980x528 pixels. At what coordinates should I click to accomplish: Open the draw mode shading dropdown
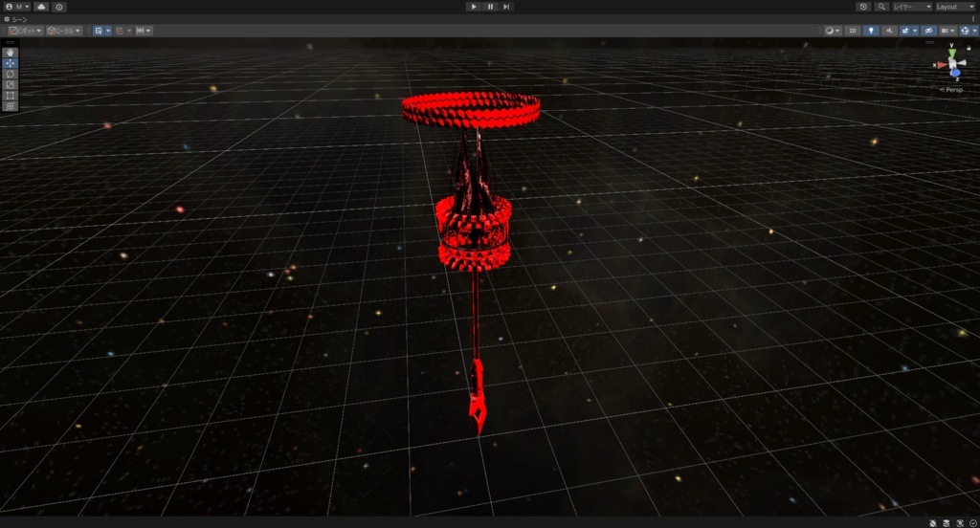tap(832, 31)
